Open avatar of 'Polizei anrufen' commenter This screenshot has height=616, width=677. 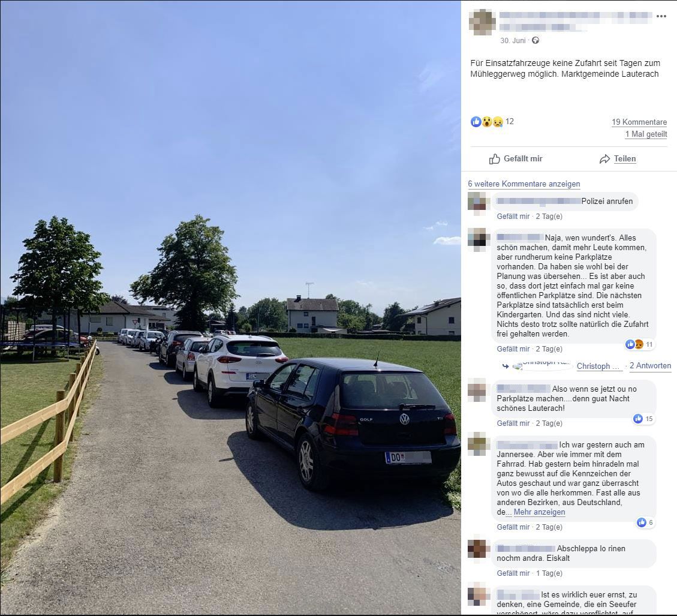click(478, 202)
